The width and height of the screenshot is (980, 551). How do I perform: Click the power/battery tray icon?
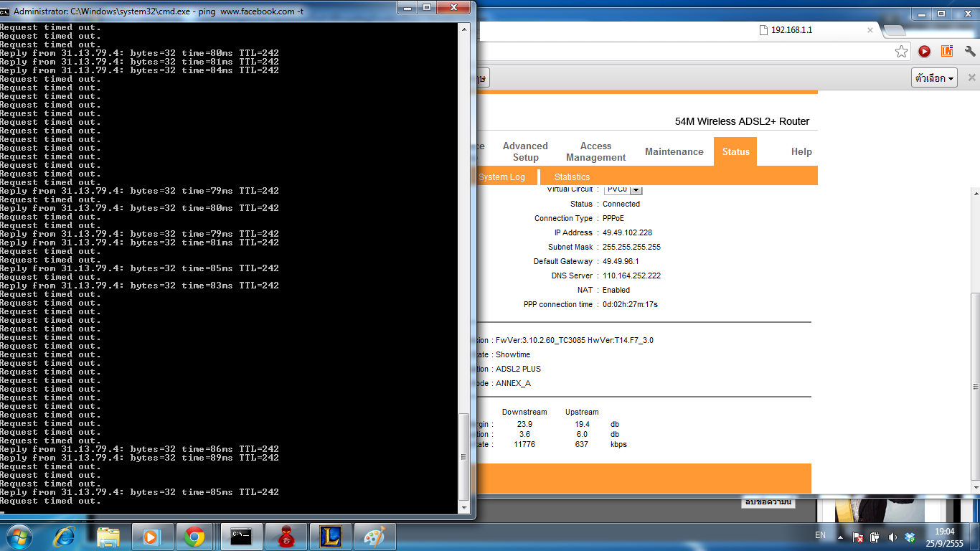tap(875, 537)
